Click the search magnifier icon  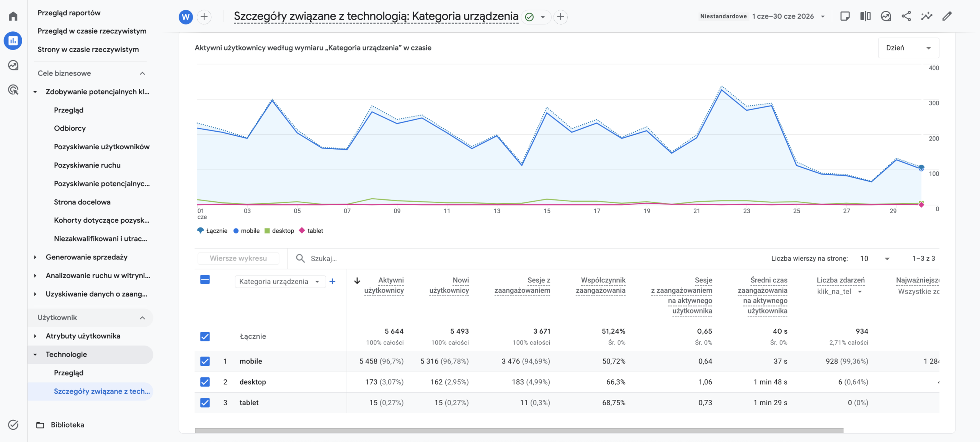[301, 259]
